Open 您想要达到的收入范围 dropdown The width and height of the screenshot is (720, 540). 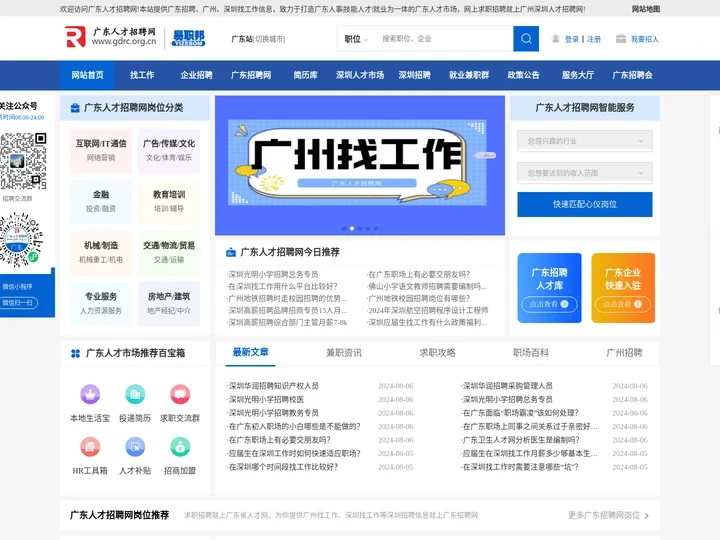585,173
